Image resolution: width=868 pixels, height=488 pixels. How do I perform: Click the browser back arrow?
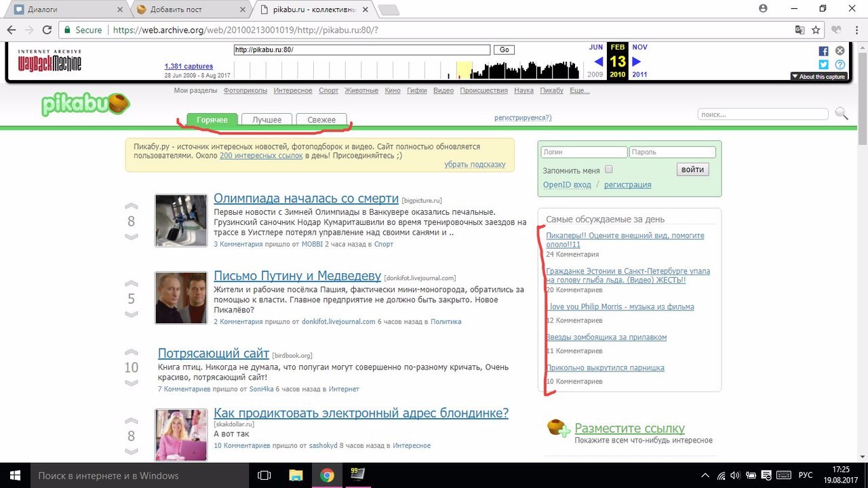(x=11, y=30)
